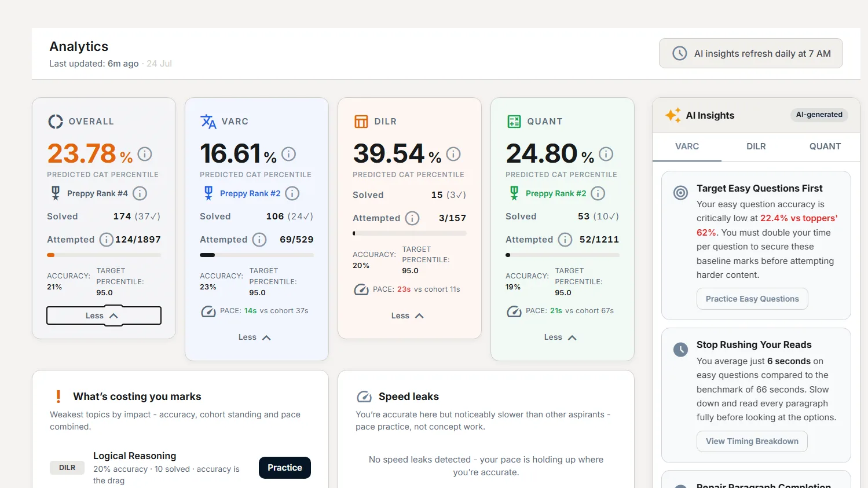Click info icon next to Quant Preppy Rank #2
Viewport: 868px width, 488px height.
click(x=598, y=193)
